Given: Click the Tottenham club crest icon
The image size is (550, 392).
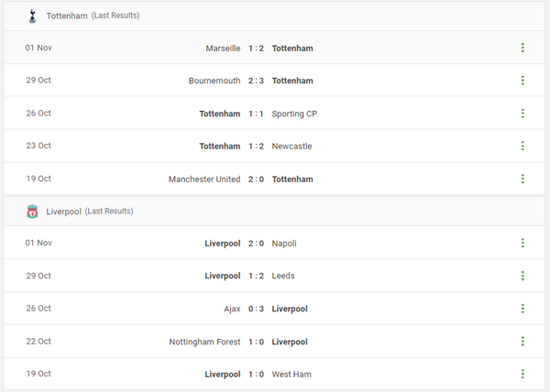Looking at the screenshot, I should pyautogui.click(x=32, y=16).
